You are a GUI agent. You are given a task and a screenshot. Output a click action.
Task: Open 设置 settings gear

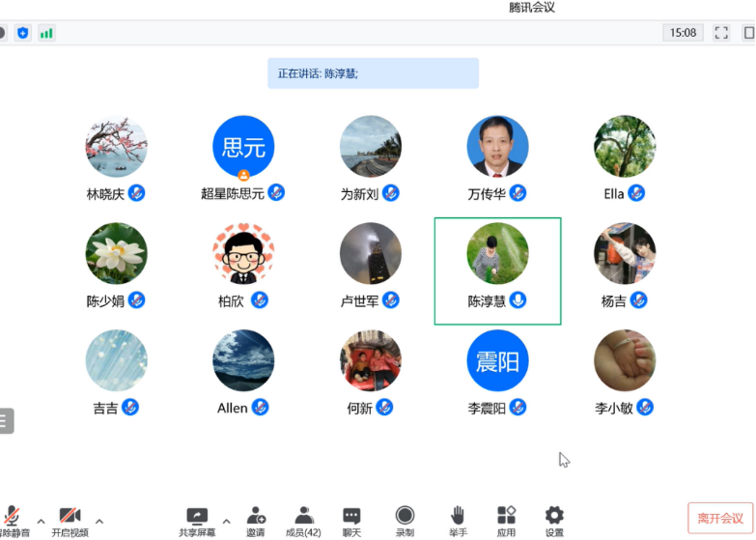pyautogui.click(x=554, y=522)
